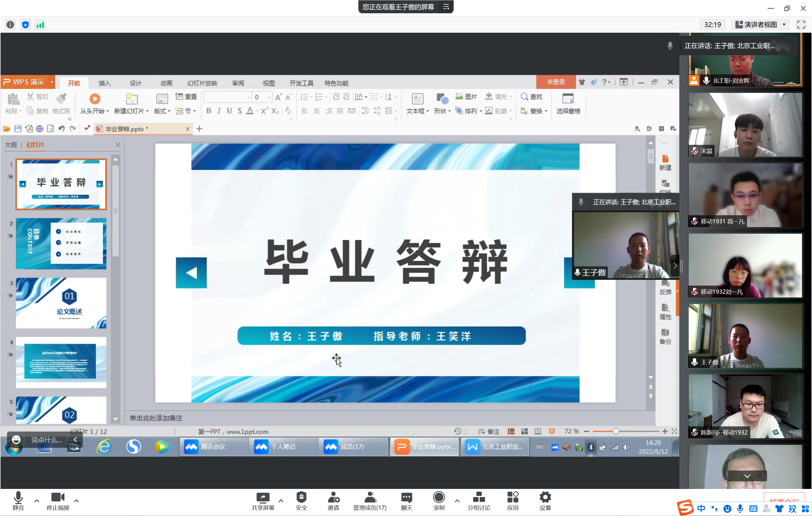Click the left arrow button on slide
The height and width of the screenshot is (516, 812).
click(x=191, y=273)
